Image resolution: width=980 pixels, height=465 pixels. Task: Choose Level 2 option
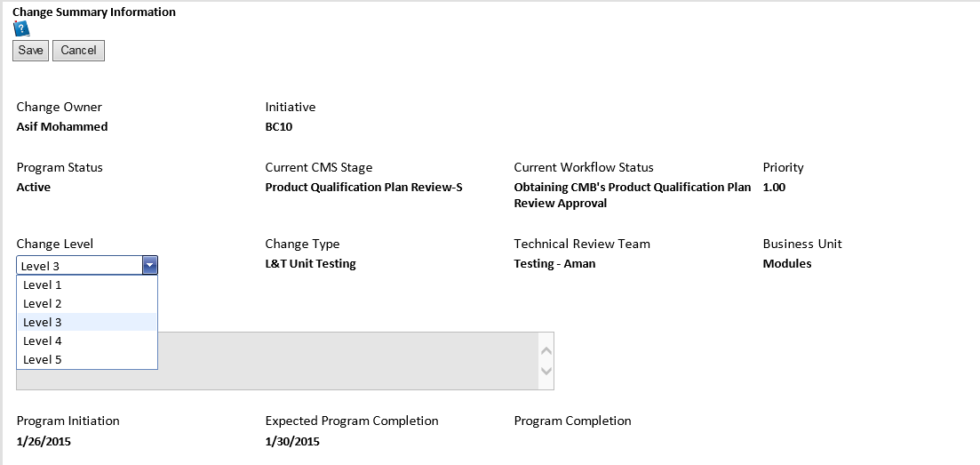[43, 304]
